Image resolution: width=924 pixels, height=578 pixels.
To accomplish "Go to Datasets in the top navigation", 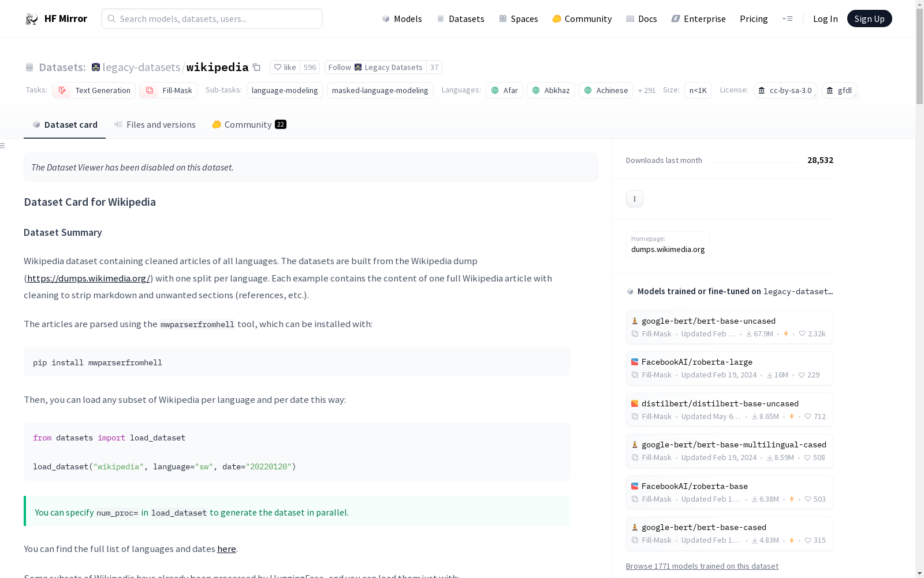I will pyautogui.click(x=460, y=19).
